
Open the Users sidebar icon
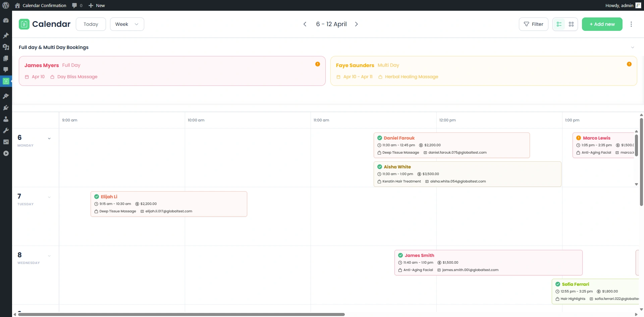pyautogui.click(x=6, y=119)
